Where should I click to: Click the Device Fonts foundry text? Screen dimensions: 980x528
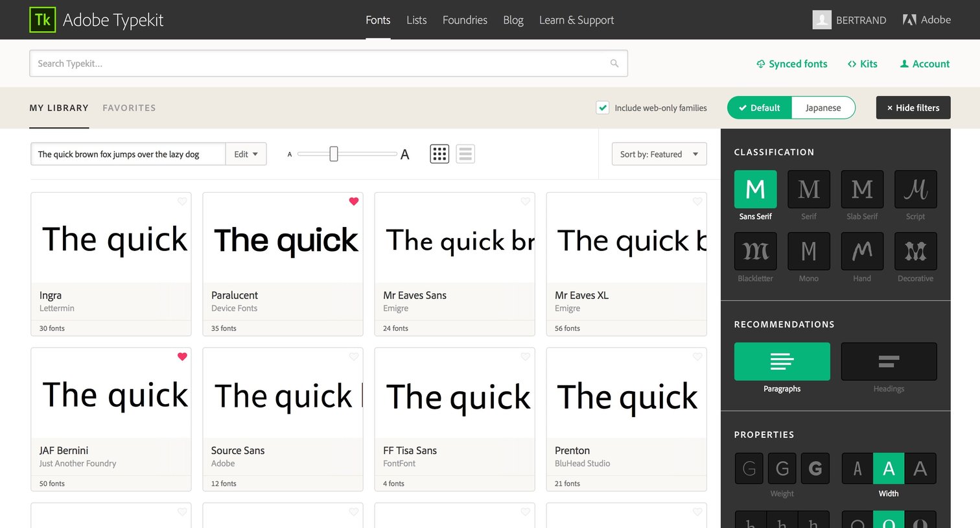pos(234,308)
